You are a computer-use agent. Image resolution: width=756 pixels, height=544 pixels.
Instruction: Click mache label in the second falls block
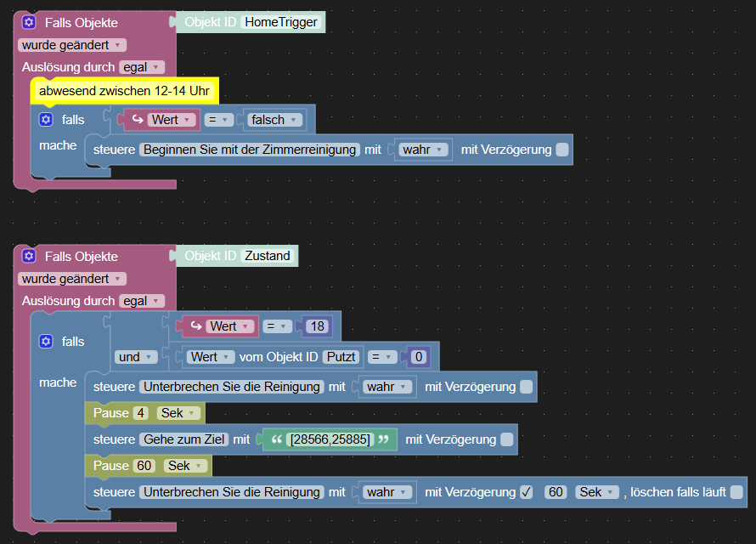point(58,382)
